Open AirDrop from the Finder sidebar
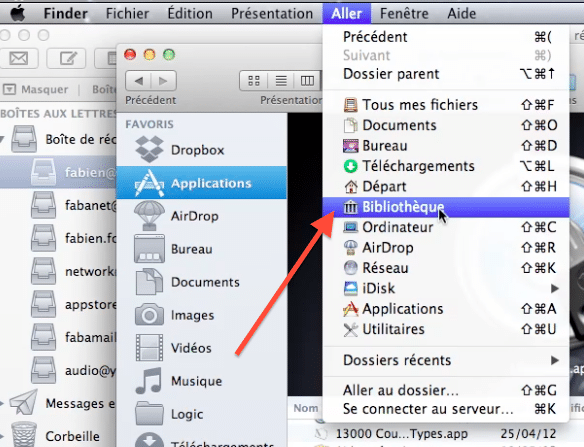584x447 pixels. pos(201,216)
